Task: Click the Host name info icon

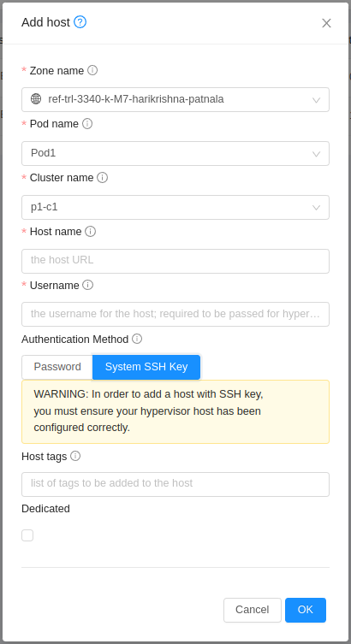Action: [x=91, y=231]
